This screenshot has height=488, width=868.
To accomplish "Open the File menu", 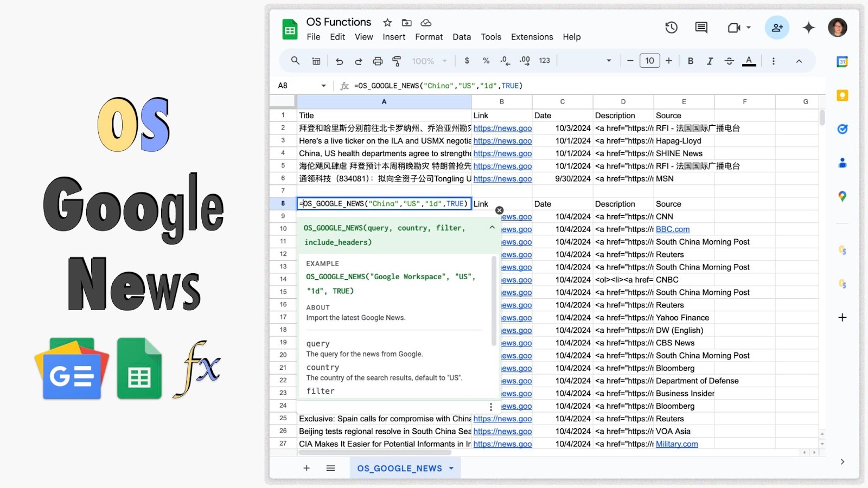I will [314, 37].
